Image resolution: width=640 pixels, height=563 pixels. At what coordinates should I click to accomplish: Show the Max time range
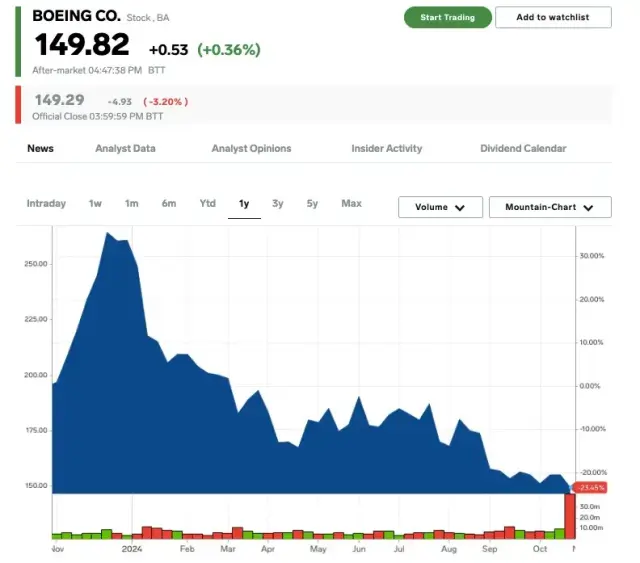tap(351, 204)
